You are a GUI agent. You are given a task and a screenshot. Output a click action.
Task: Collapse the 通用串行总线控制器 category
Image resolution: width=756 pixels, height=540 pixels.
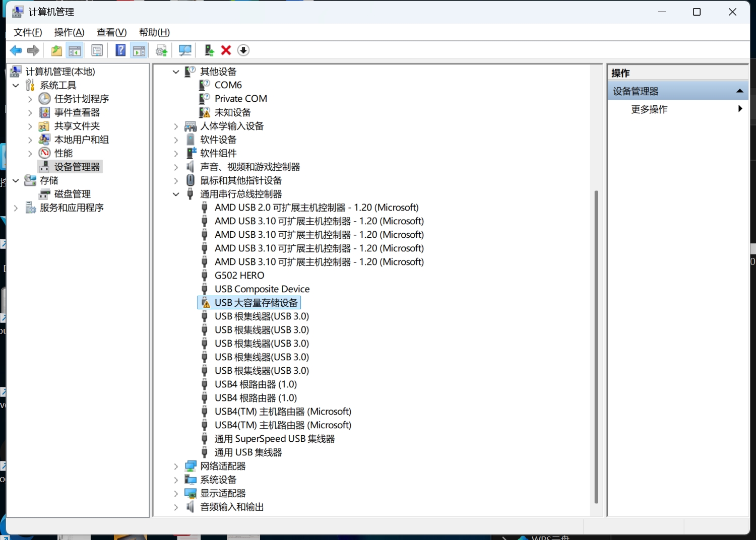coord(176,194)
